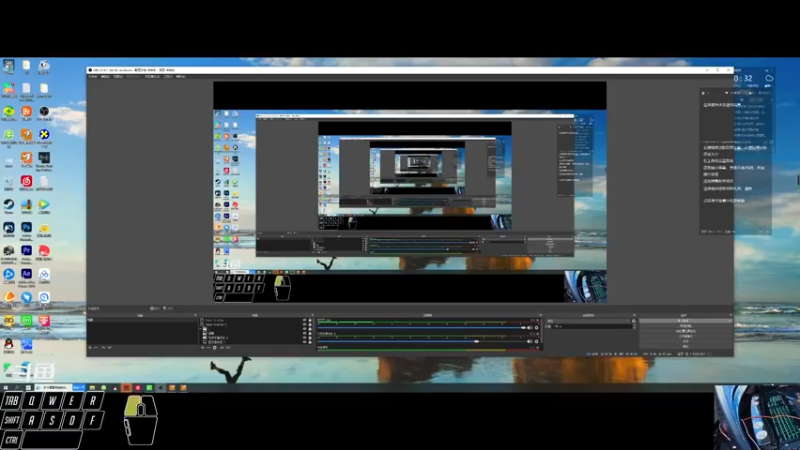The width and height of the screenshot is (800, 450).
Task: Open the Adobe After Effects desktop shortcut
Action: (x=27, y=274)
